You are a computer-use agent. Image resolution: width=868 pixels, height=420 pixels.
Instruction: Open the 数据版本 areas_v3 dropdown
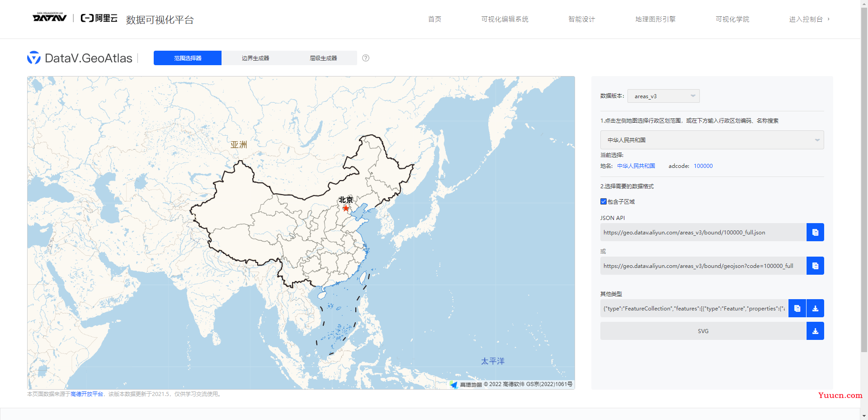coord(663,96)
